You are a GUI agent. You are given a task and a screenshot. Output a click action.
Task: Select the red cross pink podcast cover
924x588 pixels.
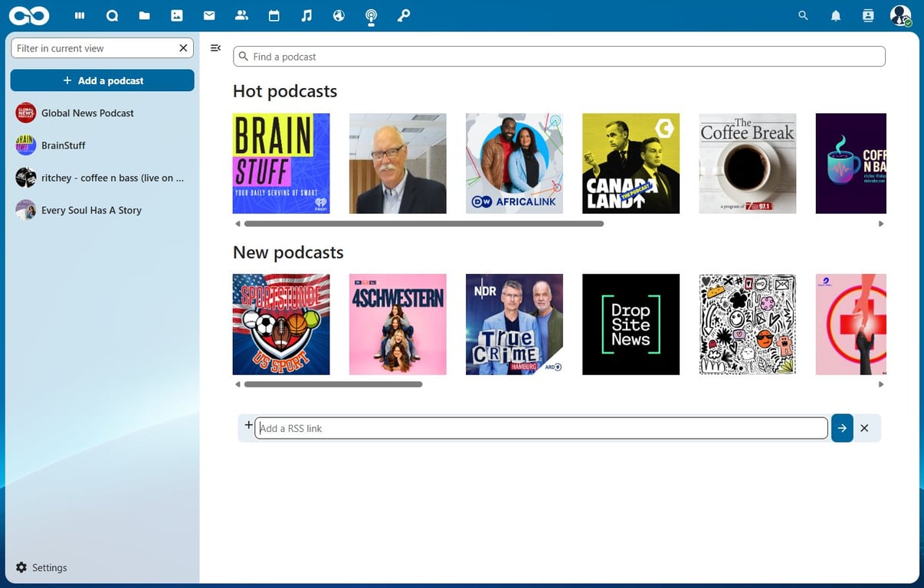pyautogui.click(x=851, y=325)
